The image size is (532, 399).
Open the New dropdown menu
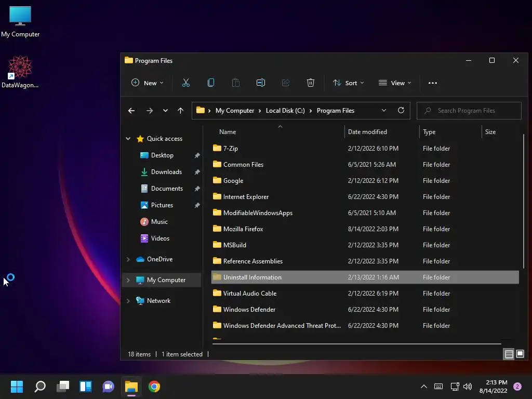click(x=147, y=83)
